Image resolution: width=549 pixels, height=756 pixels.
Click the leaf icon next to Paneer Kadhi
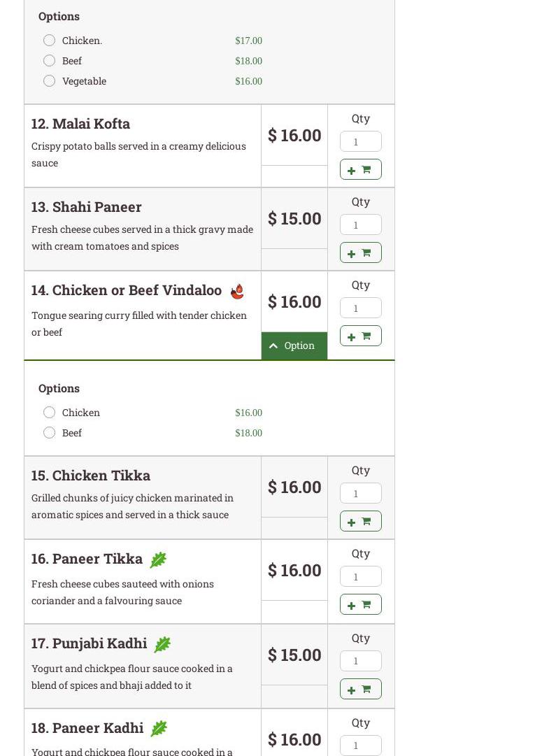tap(159, 729)
